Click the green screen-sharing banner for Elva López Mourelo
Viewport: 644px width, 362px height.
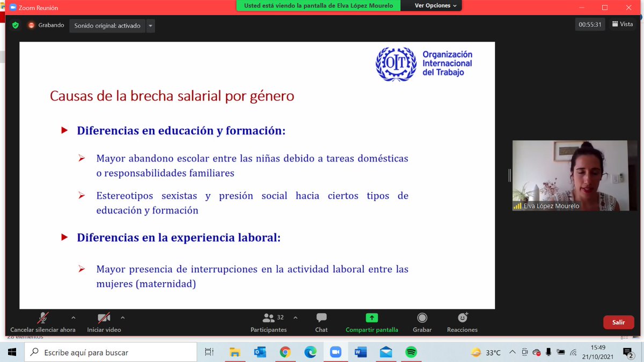(318, 5)
